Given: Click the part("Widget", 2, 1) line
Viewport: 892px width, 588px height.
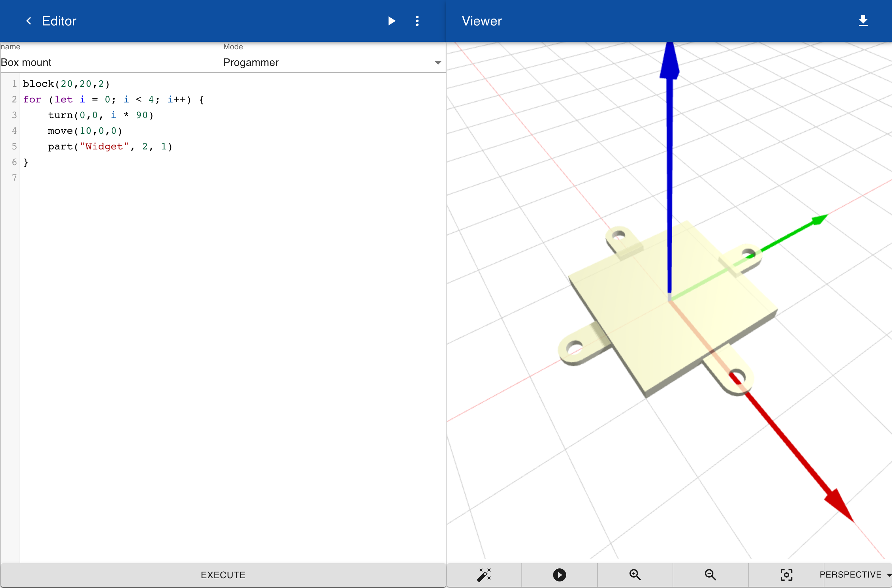Looking at the screenshot, I should 110,147.
